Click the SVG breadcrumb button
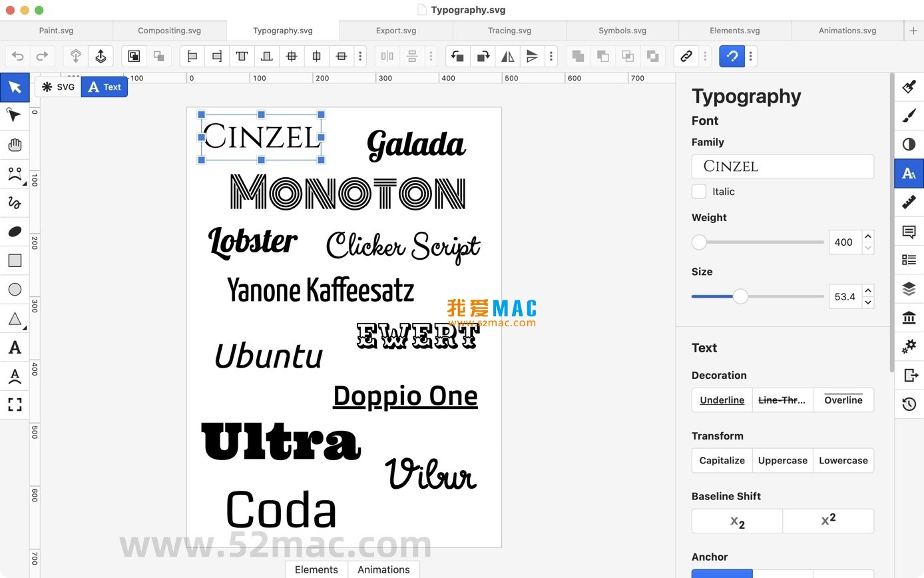 pos(58,87)
